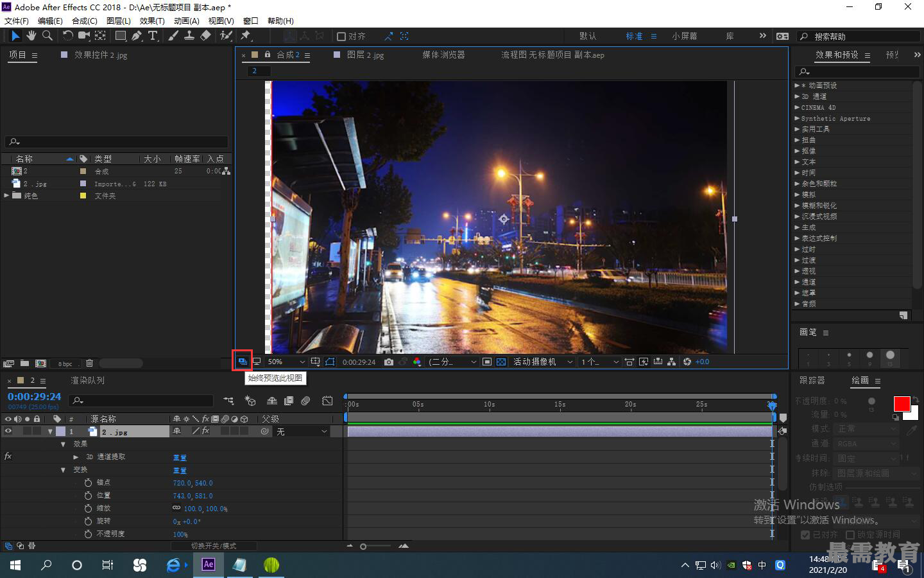Viewport: 924px width, 578px height.
Task: Toggle visibility eye of layer 2.jpg
Action: tap(8, 432)
